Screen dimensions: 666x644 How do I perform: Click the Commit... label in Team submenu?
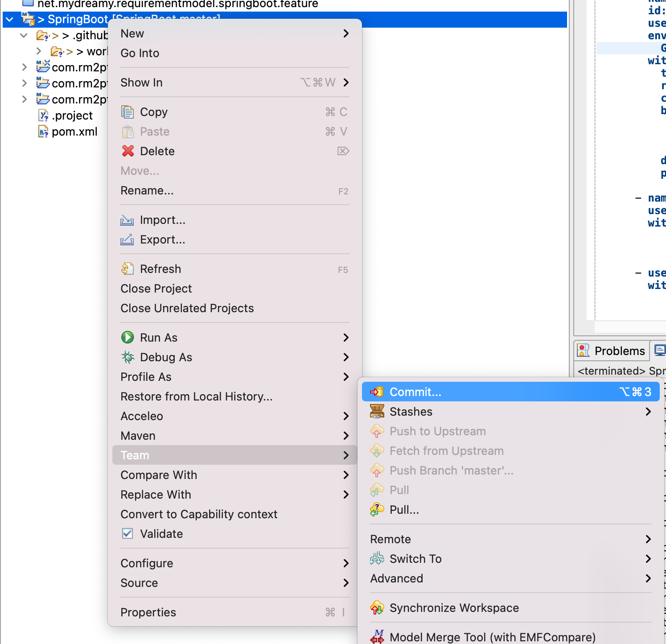415,392
